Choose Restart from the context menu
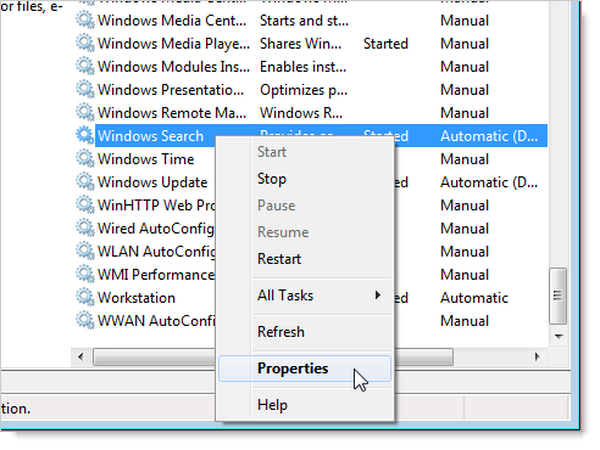600x450 pixels. pyautogui.click(x=279, y=258)
